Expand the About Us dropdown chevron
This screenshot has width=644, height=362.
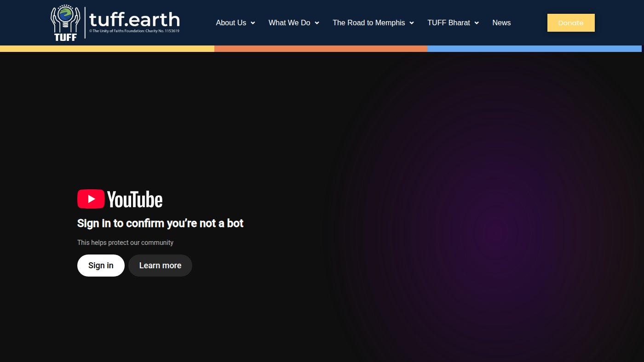[x=253, y=23]
